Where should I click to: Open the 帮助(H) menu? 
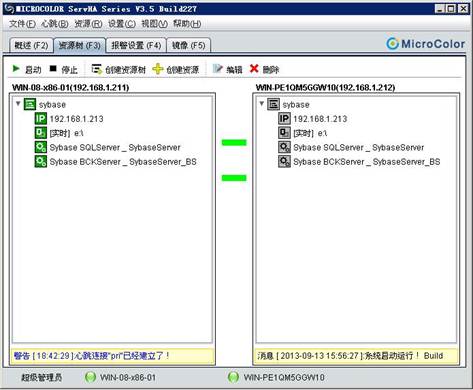(x=187, y=24)
